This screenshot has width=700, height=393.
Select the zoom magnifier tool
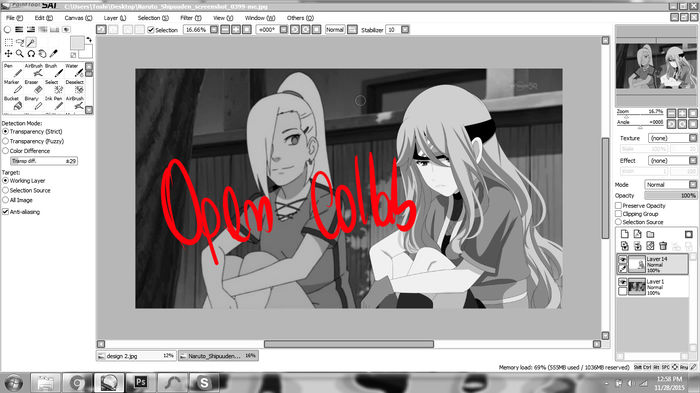tap(20, 54)
